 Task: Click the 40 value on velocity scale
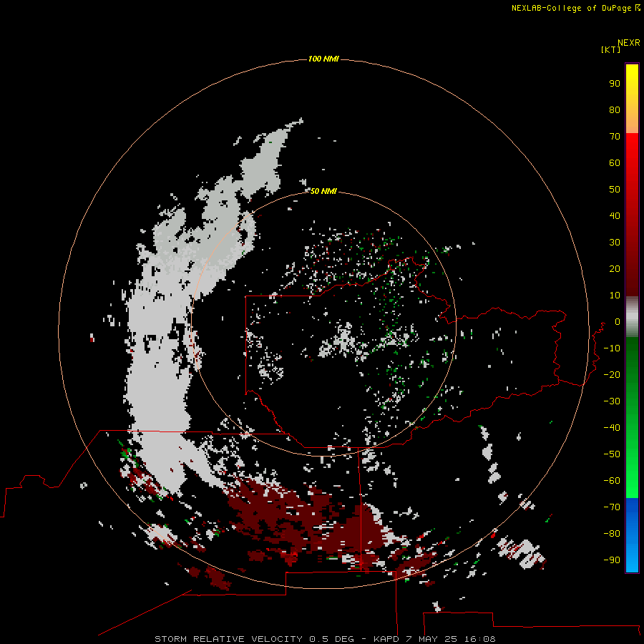pos(615,215)
